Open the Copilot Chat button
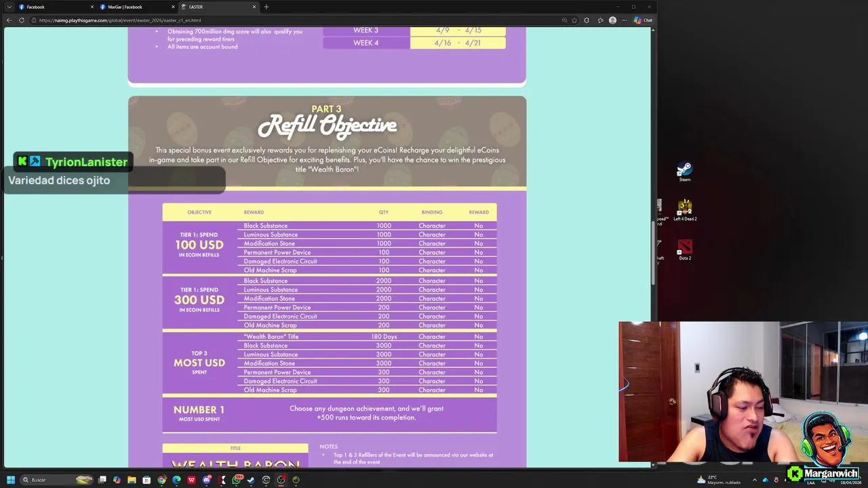 [643, 20]
